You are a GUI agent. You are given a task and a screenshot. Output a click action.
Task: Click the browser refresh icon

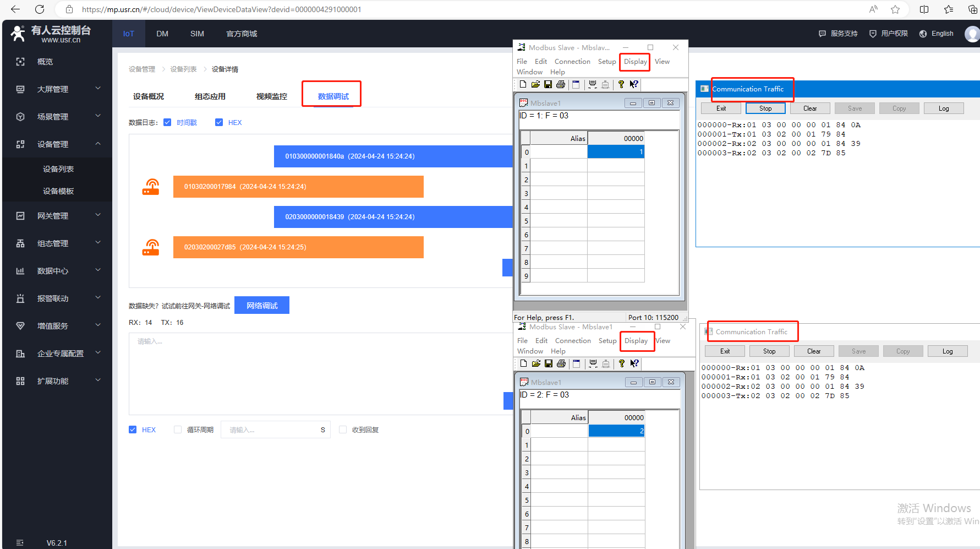(x=40, y=9)
